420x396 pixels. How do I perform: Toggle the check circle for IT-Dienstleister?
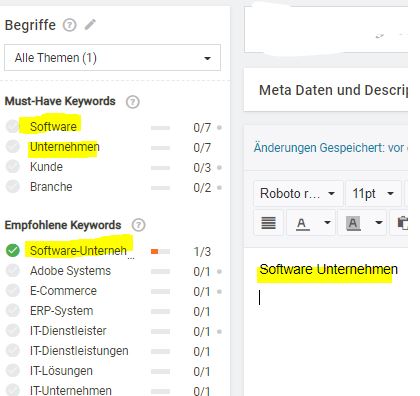(x=13, y=331)
